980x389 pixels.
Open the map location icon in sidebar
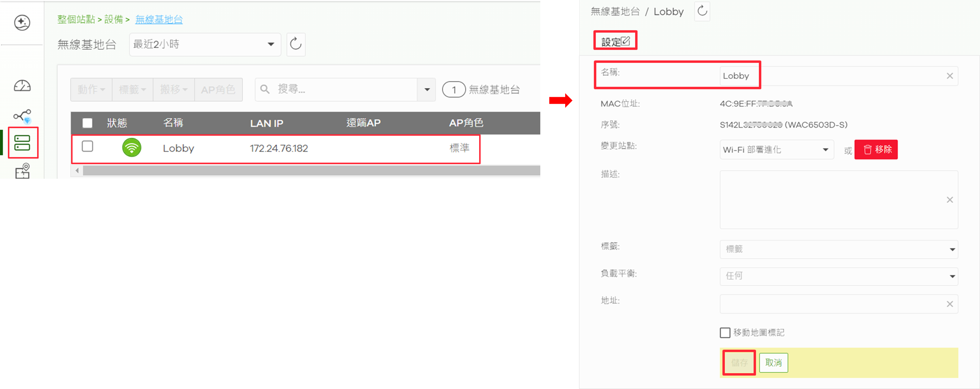coord(22,170)
